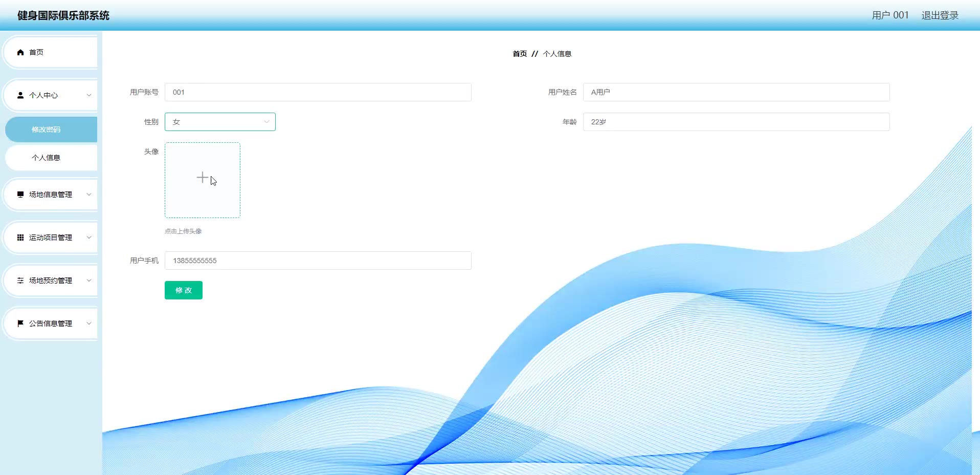This screenshot has height=475, width=980.
Task: Focus the 用户账号 input field
Action: 318,92
